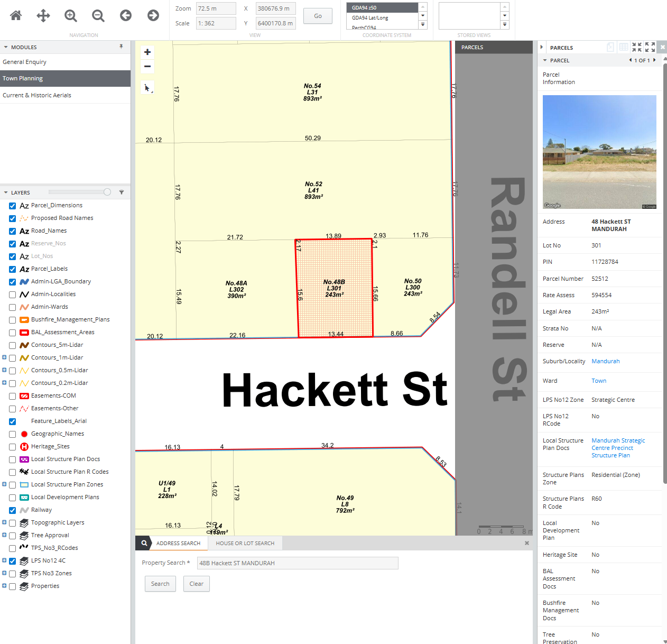Image resolution: width=667 pixels, height=644 pixels.
Task: Uncheck the Parcel_Dimensions layer
Action: tap(12, 206)
